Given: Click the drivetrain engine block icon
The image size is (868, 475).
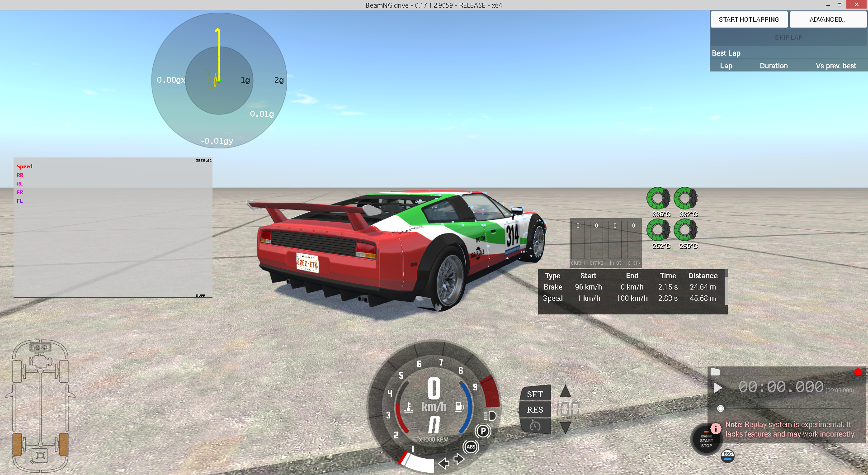Looking at the screenshot, I should tap(40, 361).
